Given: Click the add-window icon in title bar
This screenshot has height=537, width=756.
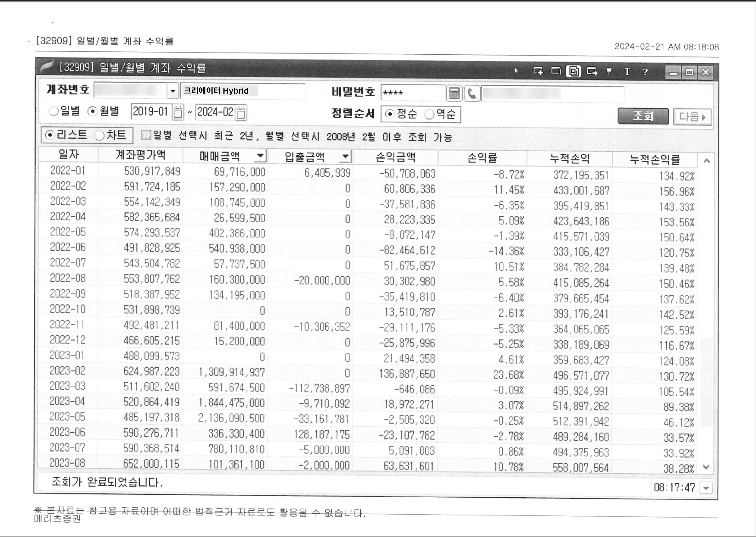Looking at the screenshot, I should pos(538,71).
